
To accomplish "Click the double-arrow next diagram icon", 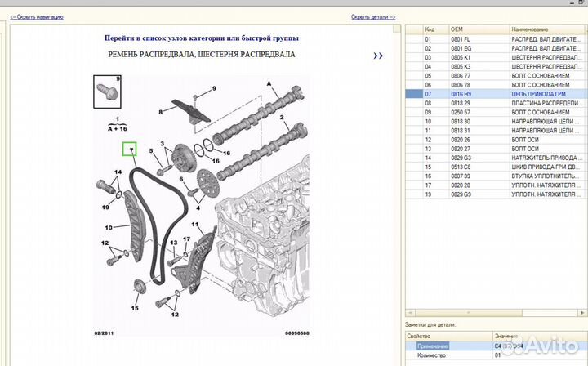I will pyautogui.click(x=377, y=56).
